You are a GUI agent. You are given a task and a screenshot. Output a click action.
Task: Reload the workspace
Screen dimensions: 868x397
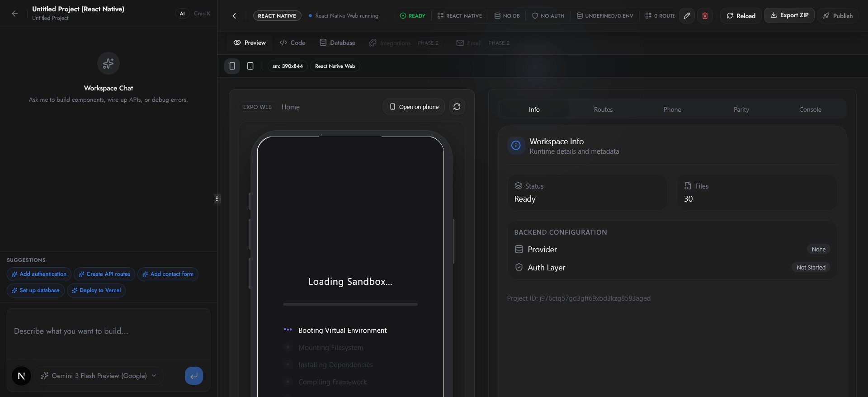coord(741,16)
